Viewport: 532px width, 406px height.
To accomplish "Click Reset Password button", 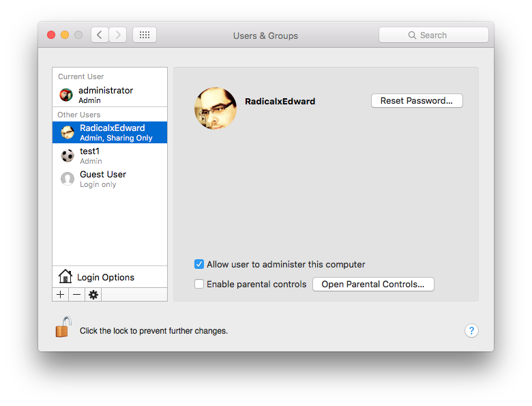I will pos(417,101).
